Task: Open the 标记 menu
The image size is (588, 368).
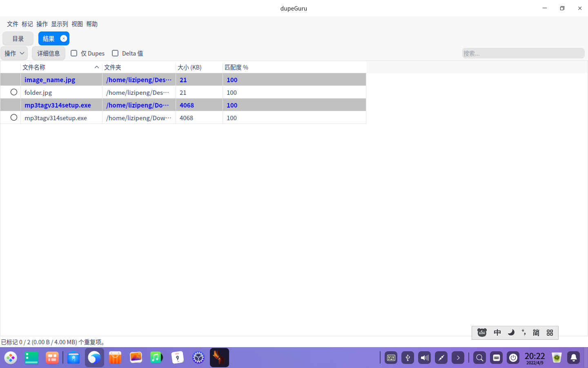Action: pos(27,24)
